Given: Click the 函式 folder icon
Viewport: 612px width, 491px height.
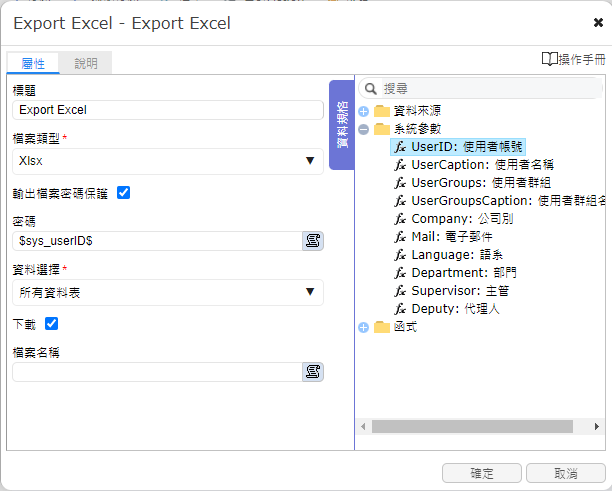Looking at the screenshot, I should (x=382, y=327).
